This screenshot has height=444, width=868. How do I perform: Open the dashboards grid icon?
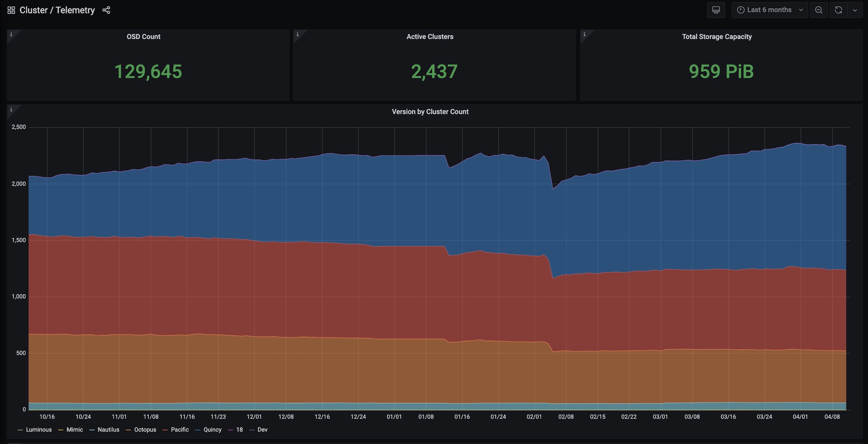11,10
